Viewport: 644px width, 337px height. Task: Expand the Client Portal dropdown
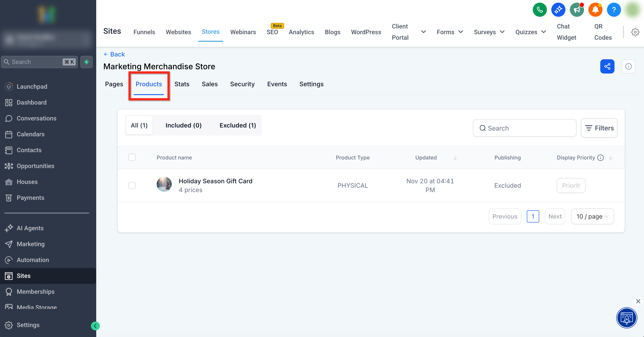[x=423, y=32]
